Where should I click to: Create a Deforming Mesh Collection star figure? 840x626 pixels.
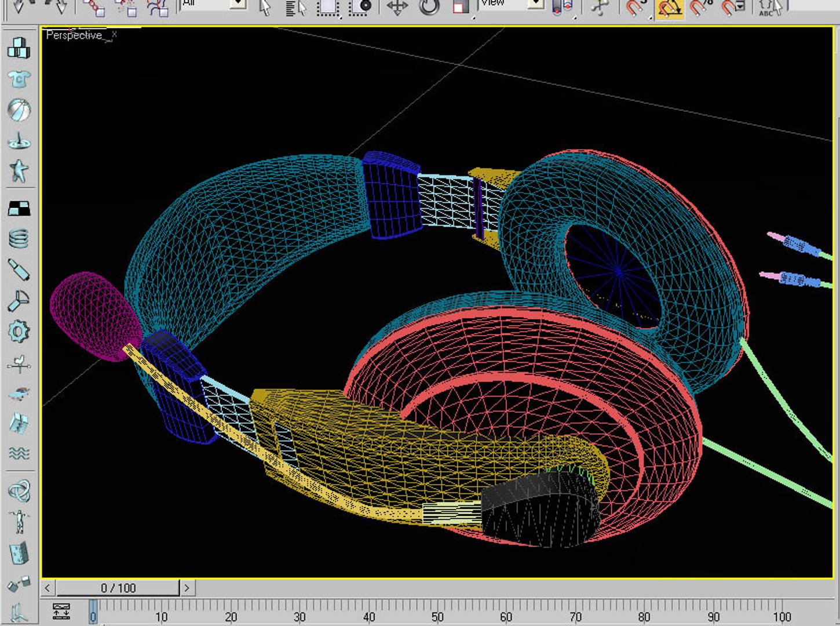[19, 171]
